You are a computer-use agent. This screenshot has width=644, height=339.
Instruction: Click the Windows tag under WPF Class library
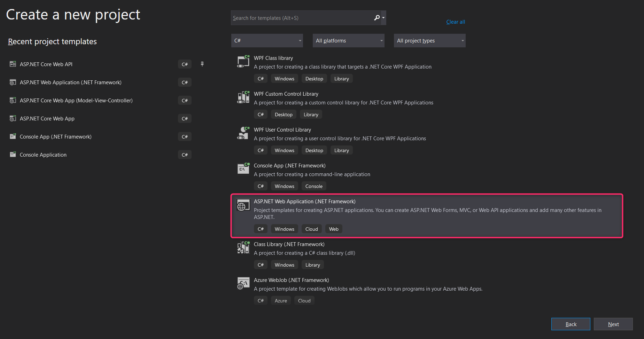[285, 79]
